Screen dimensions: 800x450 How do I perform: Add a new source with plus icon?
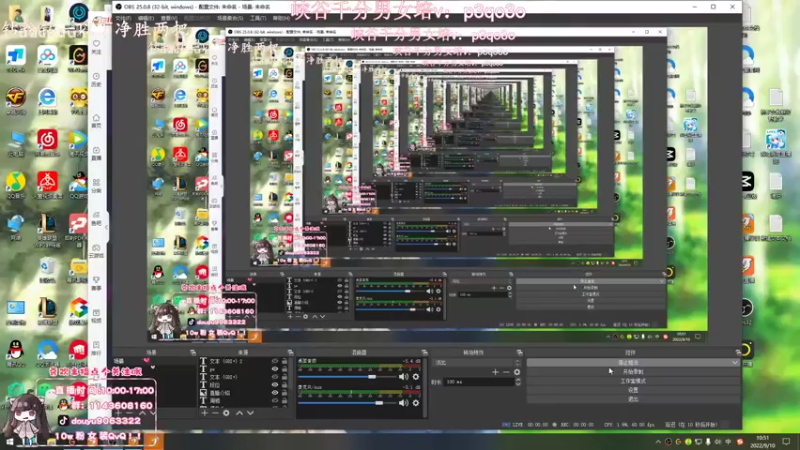pos(204,413)
